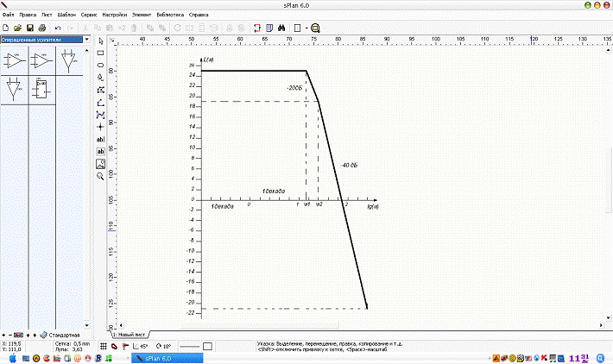This screenshot has width=613, height=364.
Task: Choose the text label tool
Action: tap(100, 138)
